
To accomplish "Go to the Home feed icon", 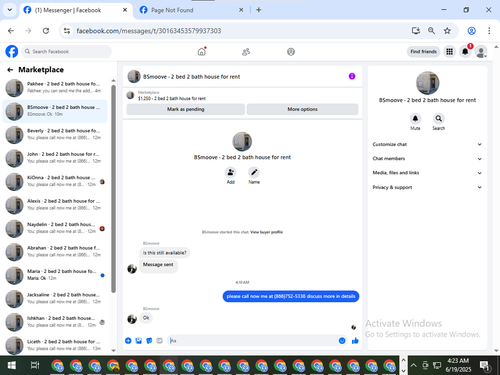I will (202, 52).
